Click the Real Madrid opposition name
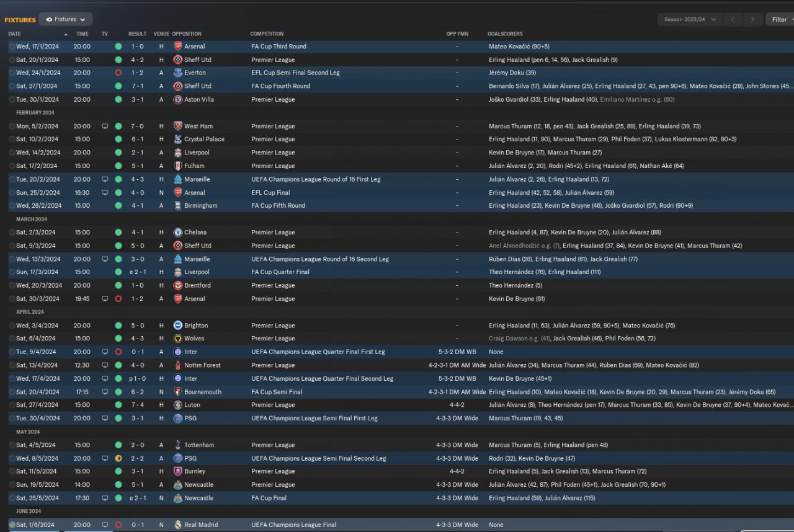Viewport: 794px width, 532px height. pos(201,525)
